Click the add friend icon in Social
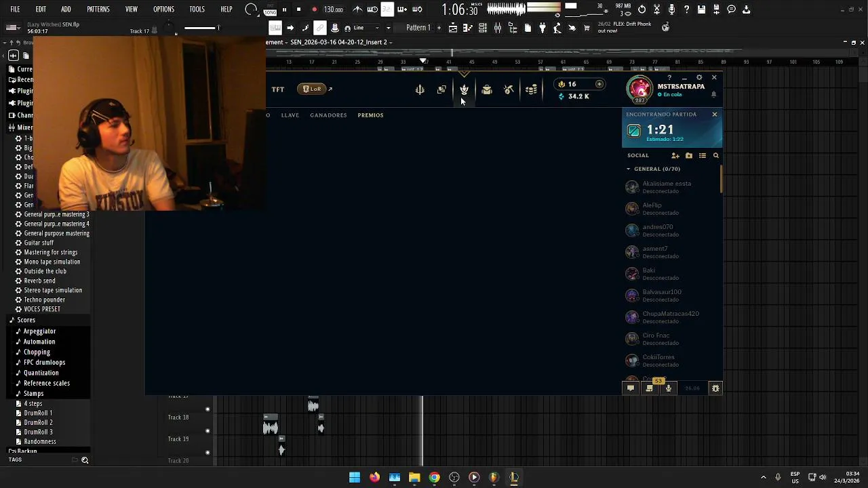 (675, 155)
